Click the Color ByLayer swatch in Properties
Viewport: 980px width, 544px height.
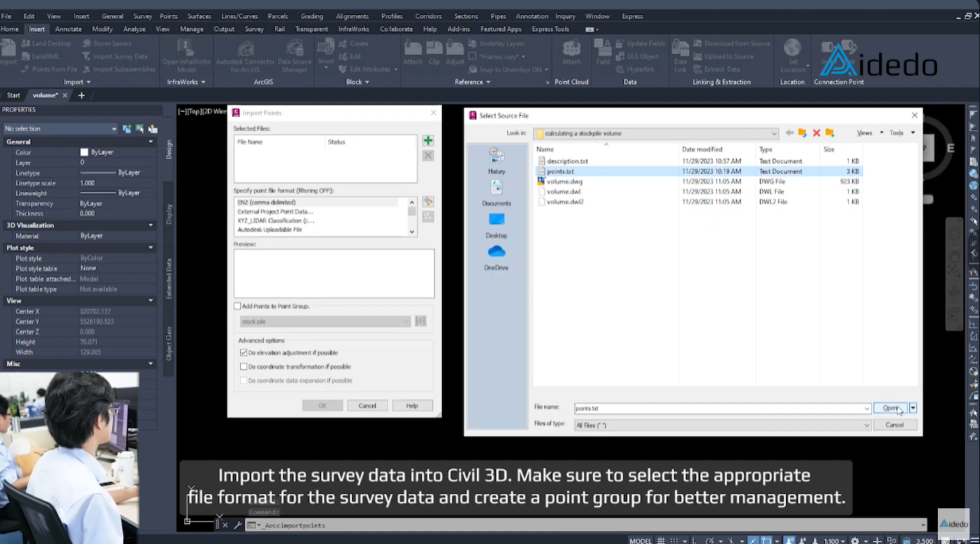(x=84, y=152)
